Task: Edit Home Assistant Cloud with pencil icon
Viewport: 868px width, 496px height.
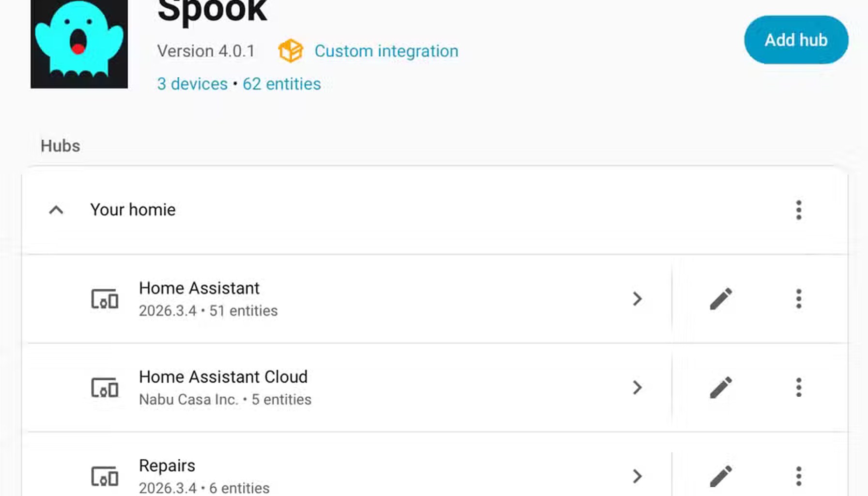Action: 721,387
